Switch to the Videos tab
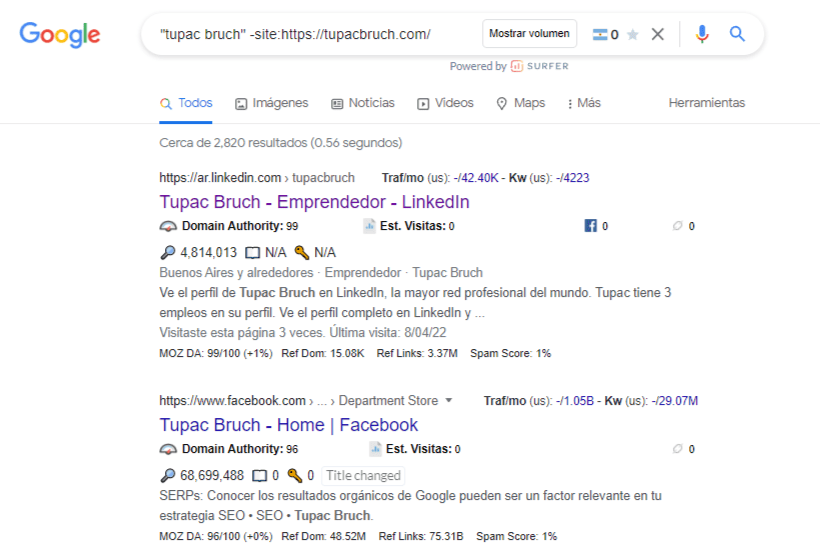 click(x=446, y=103)
